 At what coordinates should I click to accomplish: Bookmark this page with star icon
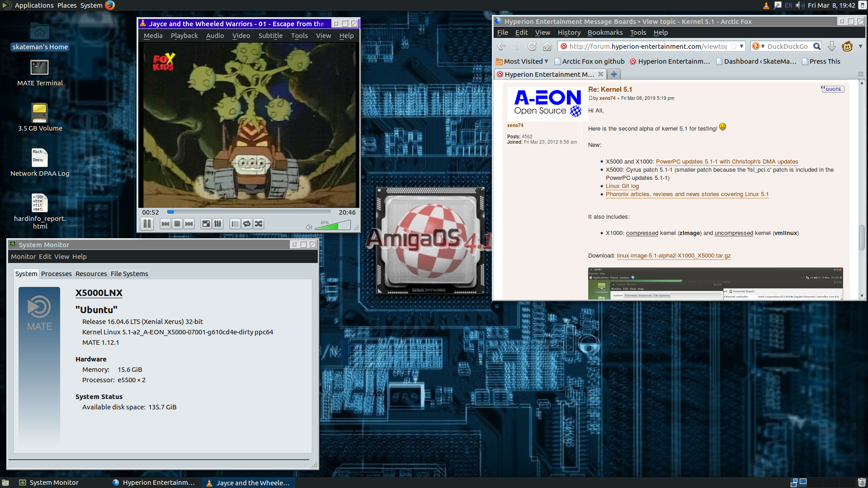(x=733, y=46)
